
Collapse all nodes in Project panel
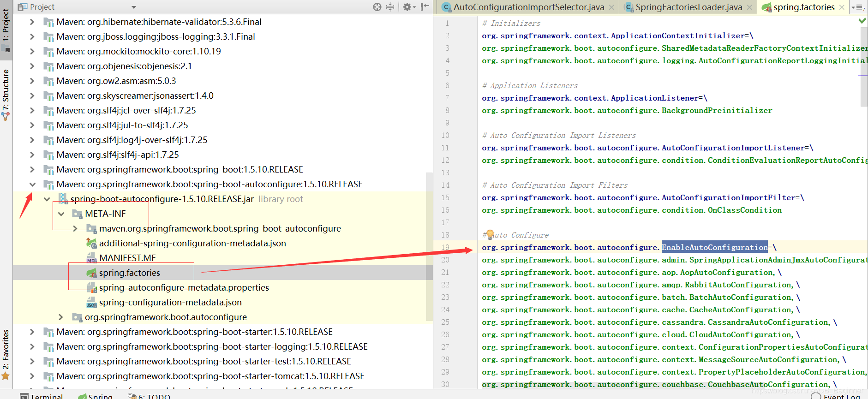pyautogui.click(x=390, y=7)
